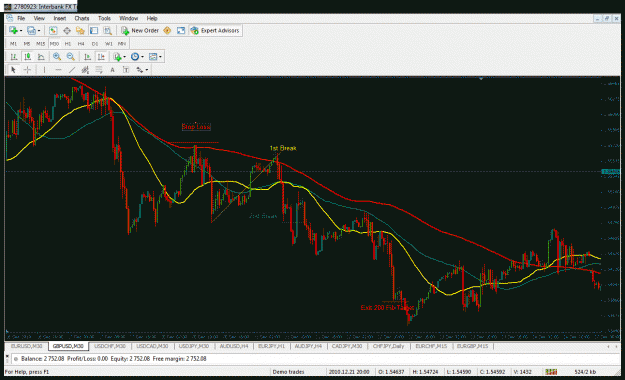The width and height of the screenshot is (625, 380).
Task: Open the View menu
Action: click(39, 18)
